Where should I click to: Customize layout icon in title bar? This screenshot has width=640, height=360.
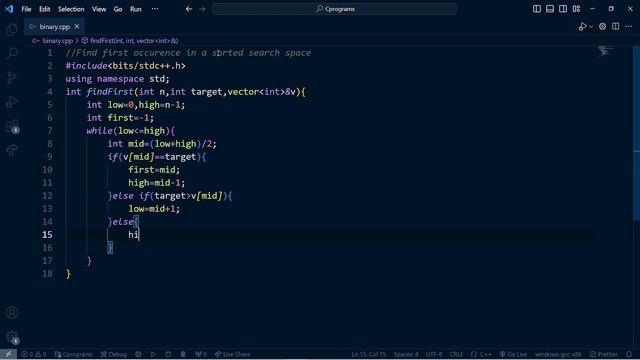point(576,9)
